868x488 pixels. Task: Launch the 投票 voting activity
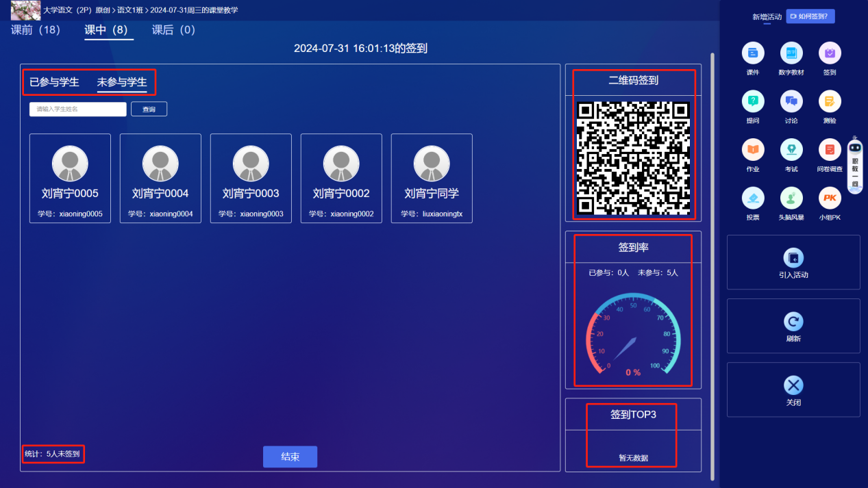[x=753, y=199]
